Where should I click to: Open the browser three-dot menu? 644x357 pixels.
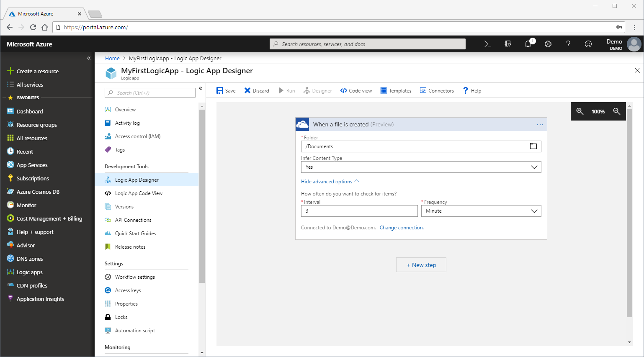635,27
